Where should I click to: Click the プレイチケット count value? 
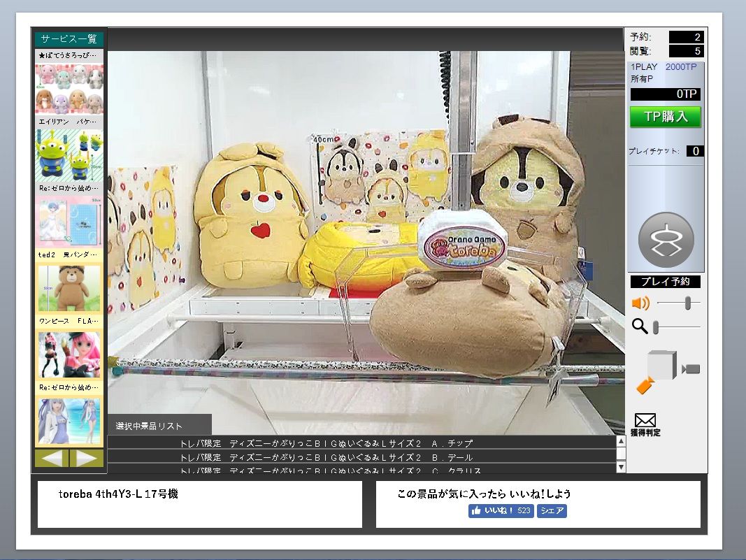(x=695, y=151)
